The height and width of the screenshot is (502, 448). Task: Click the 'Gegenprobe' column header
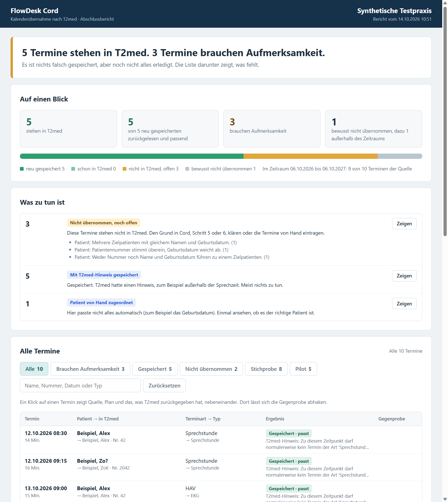coord(392,419)
